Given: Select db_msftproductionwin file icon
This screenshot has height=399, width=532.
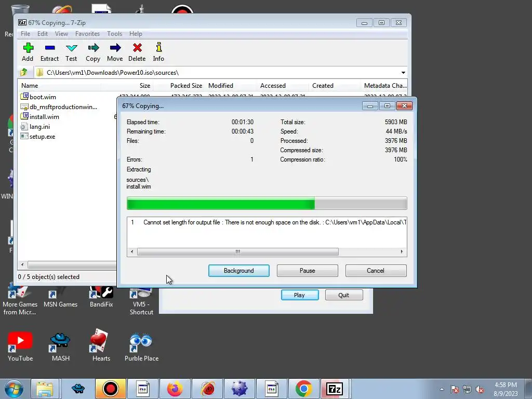Looking at the screenshot, I should [x=24, y=107].
